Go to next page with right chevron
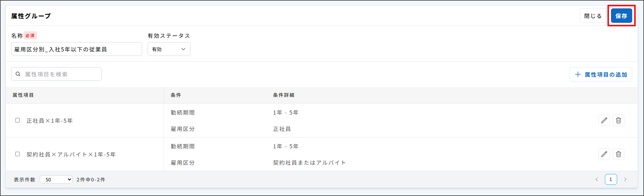Viewport: 644px width, 196px height. 625,179
